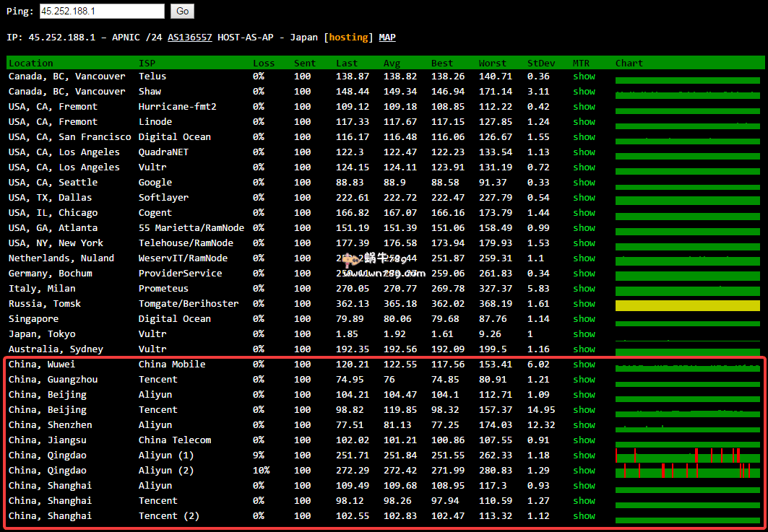Click the Location column header
This screenshot has height=532, width=768.
(x=31, y=64)
